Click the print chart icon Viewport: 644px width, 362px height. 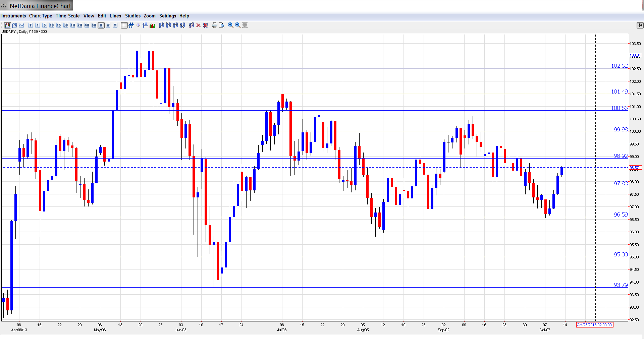click(215, 25)
